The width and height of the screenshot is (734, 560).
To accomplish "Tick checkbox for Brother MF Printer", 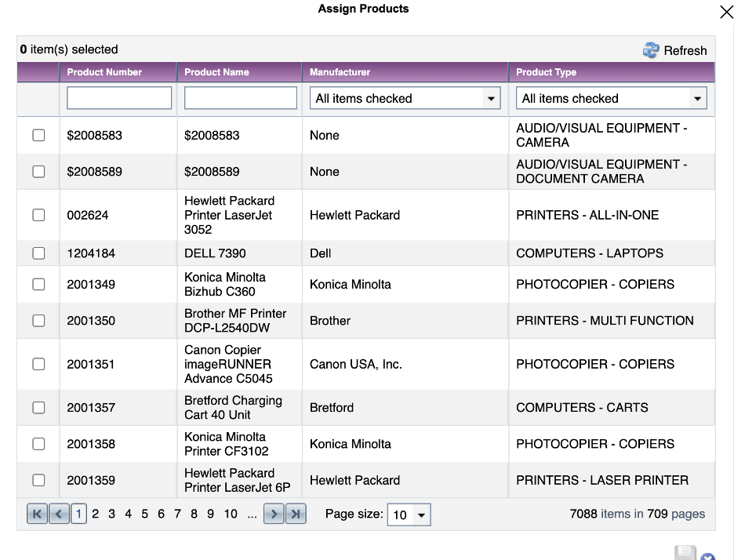I will pos(39,321).
